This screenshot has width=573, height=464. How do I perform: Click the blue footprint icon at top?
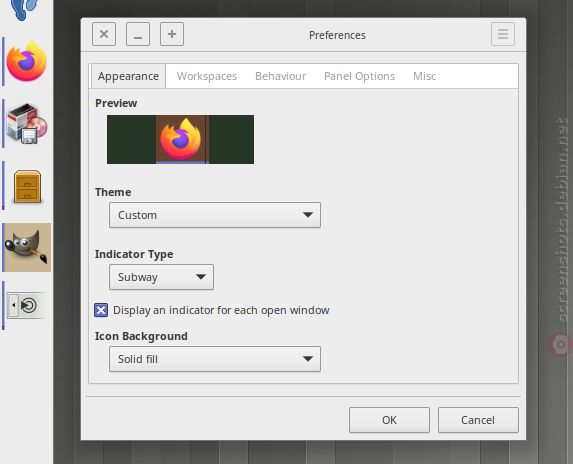pos(24,9)
